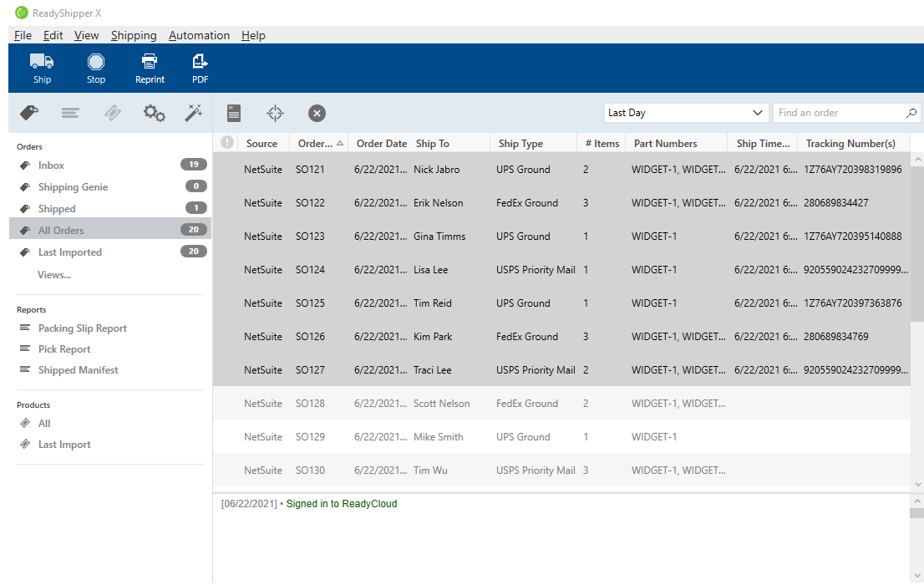Click the order table scroll down arrow
The image size is (924, 585).
tap(917, 484)
